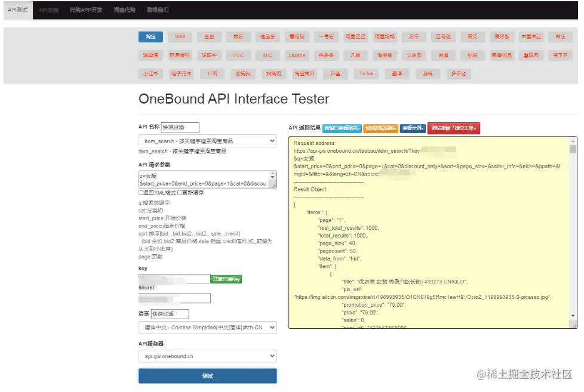Select the 淘宝客 platform button
This screenshot has height=392, width=584.
pos(385,55)
